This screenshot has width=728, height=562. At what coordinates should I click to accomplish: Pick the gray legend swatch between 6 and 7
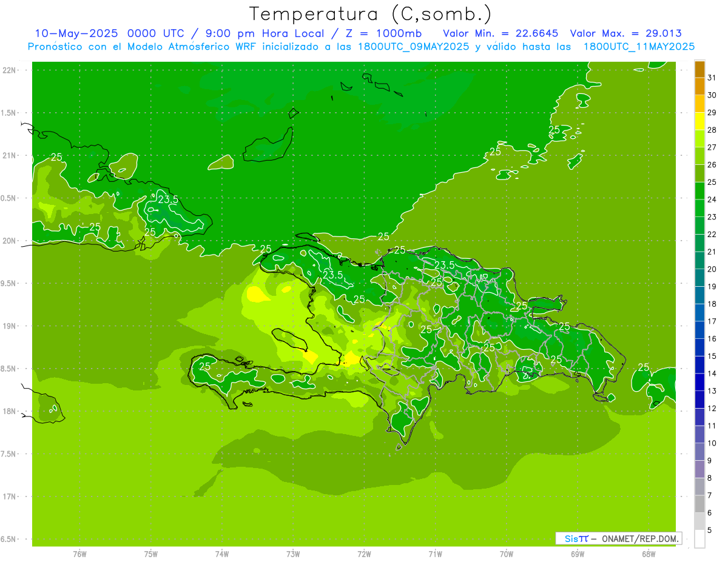pyautogui.click(x=699, y=504)
